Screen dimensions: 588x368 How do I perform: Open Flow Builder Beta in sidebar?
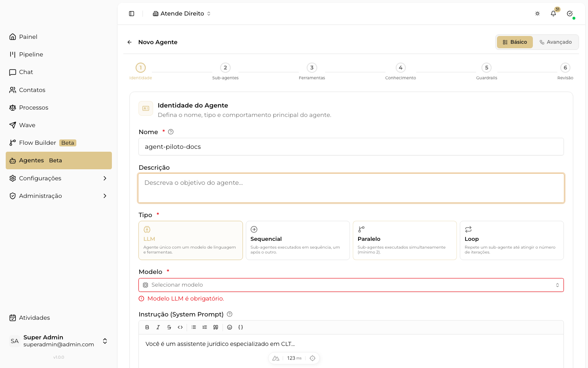coord(59,143)
